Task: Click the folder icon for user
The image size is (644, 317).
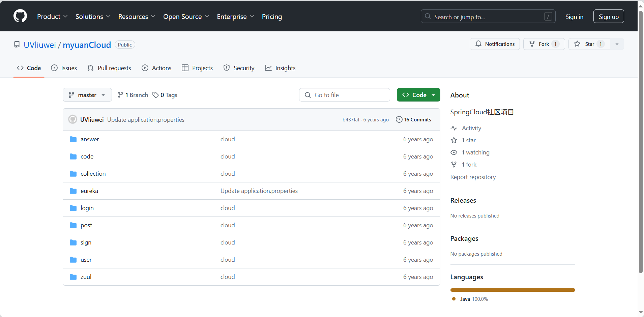Action: (x=73, y=260)
